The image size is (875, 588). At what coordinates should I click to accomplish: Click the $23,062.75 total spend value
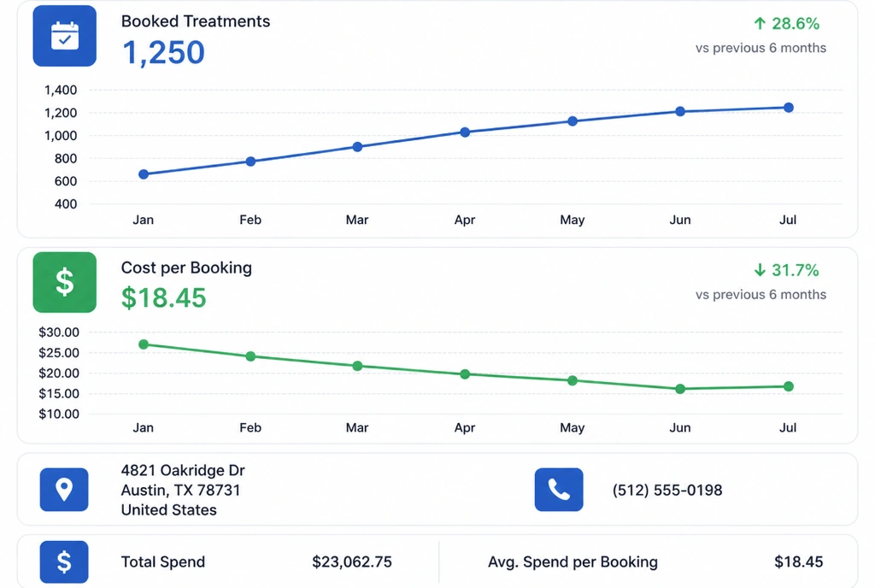(352, 562)
